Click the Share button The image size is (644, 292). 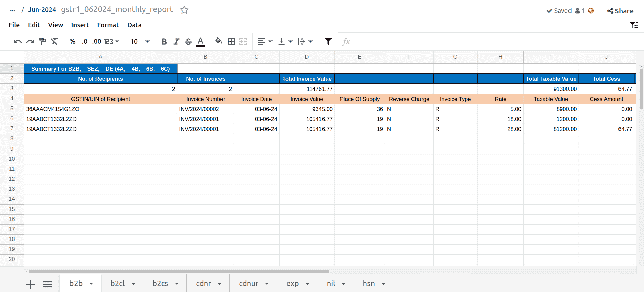click(x=620, y=11)
